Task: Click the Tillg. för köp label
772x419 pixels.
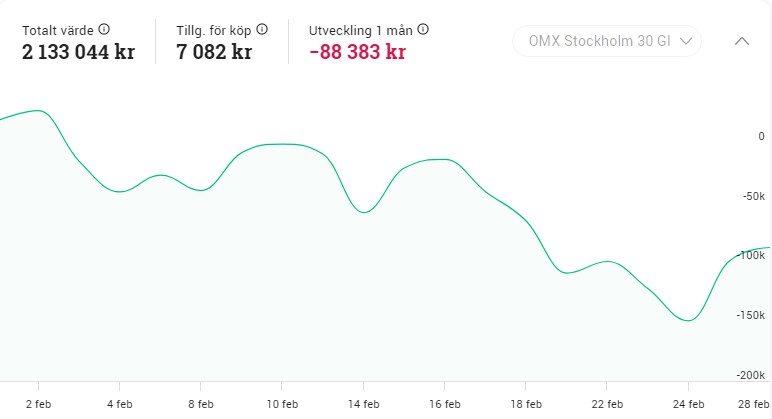Action: pos(214,30)
